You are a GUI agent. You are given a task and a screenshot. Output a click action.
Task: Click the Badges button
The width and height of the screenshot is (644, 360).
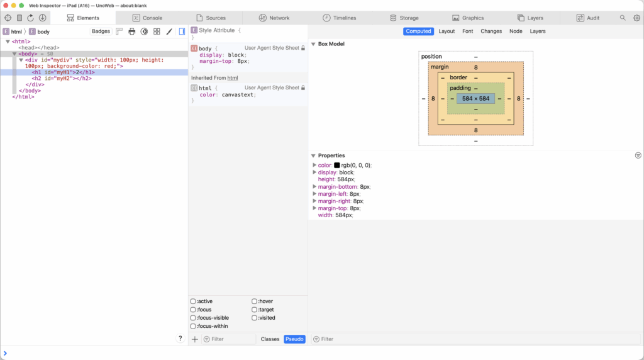[101, 31]
